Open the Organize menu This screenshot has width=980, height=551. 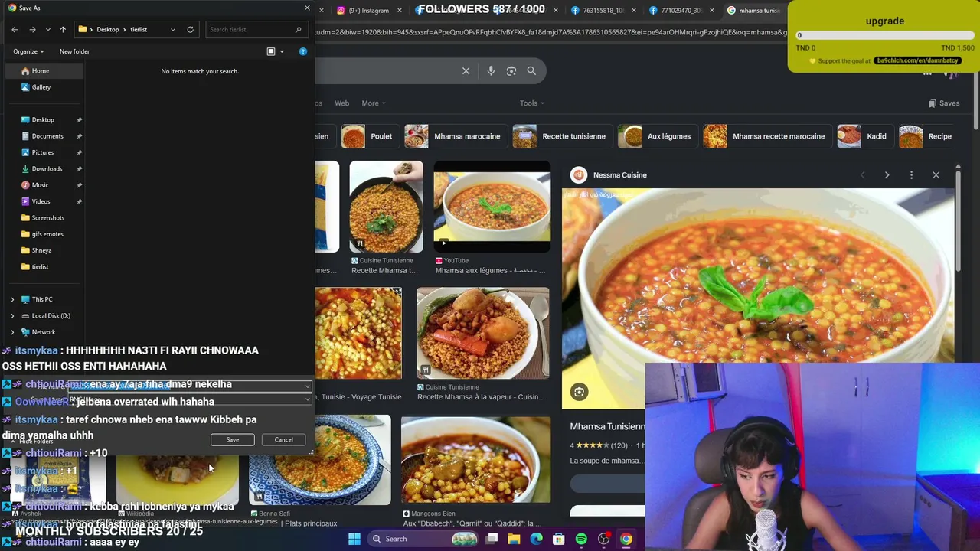pyautogui.click(x=28, y=51)
